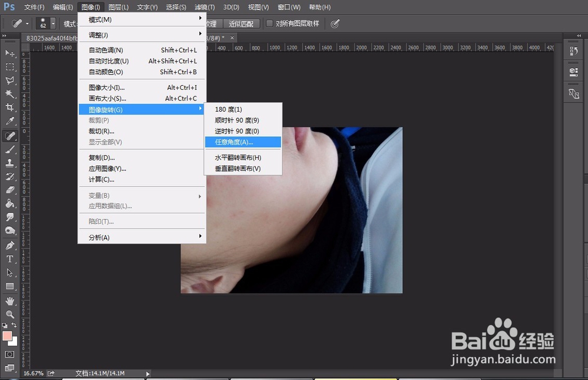Expand the status bar info arrow
Image resolution: width=588 pixels, height=380 pixels.
click(148, 374)
